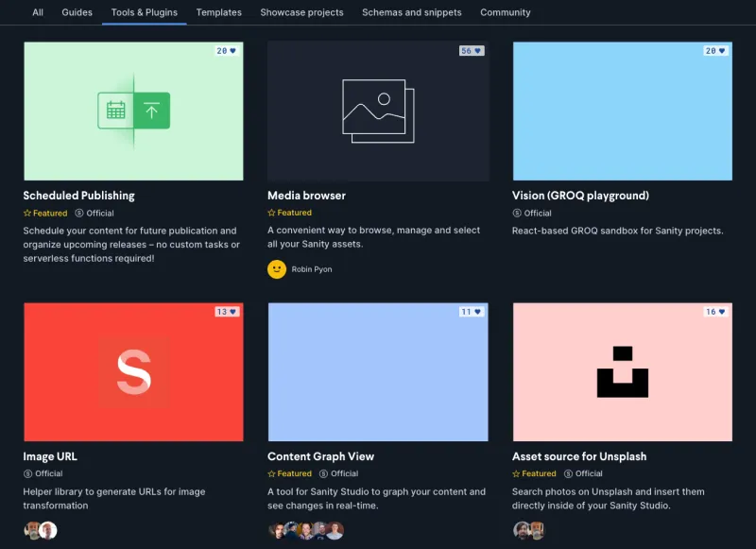Click the contributor avatars under Asset source for Unsplash
Viewport: 756px width, 549px height.
[x=529, y=530]
